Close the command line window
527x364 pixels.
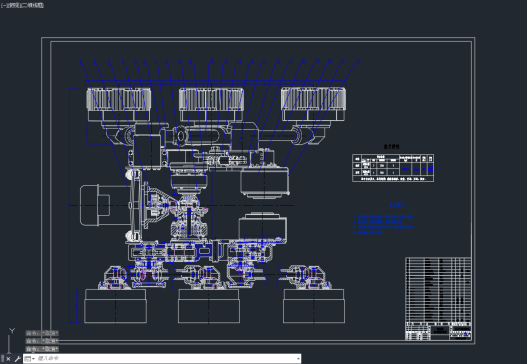coord(8,359)
